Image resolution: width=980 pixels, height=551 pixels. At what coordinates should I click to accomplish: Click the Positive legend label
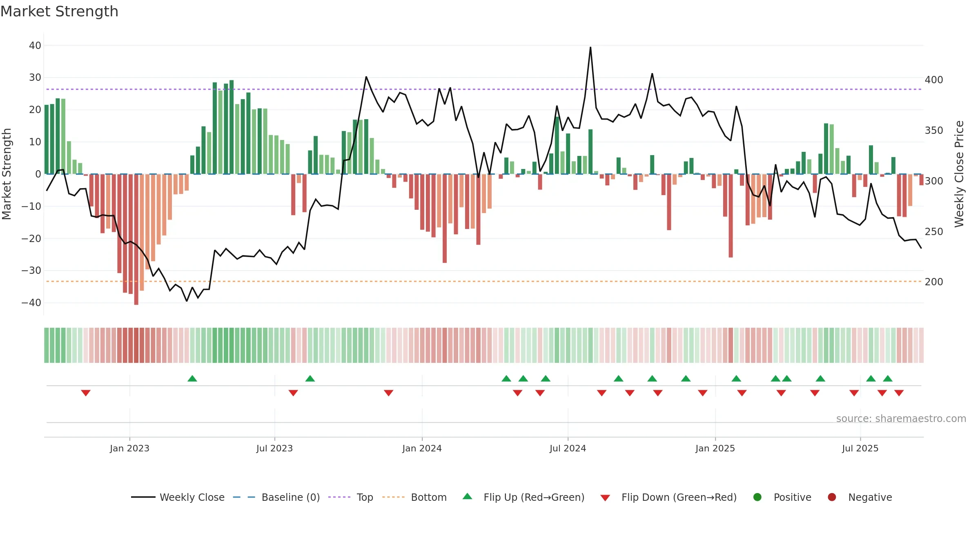tap(792, 497)
